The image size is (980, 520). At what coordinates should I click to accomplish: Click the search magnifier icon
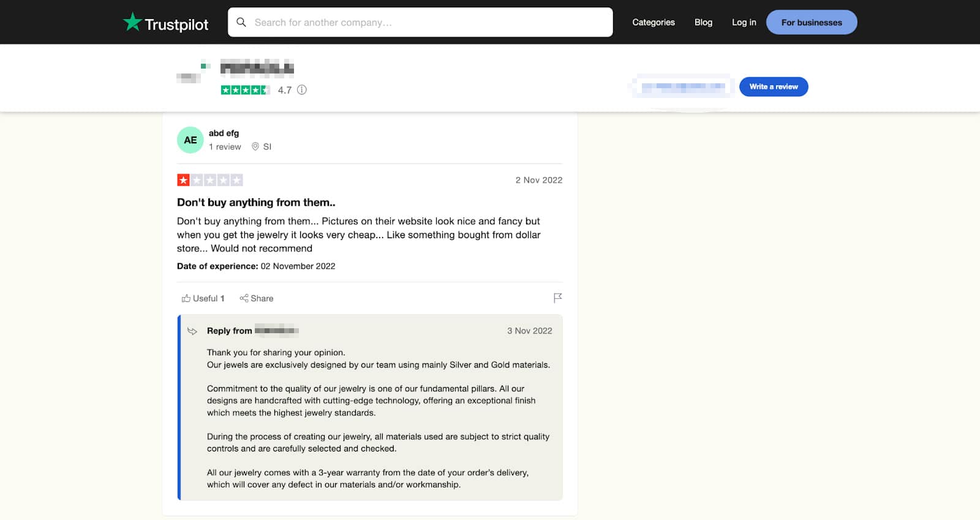241,22
